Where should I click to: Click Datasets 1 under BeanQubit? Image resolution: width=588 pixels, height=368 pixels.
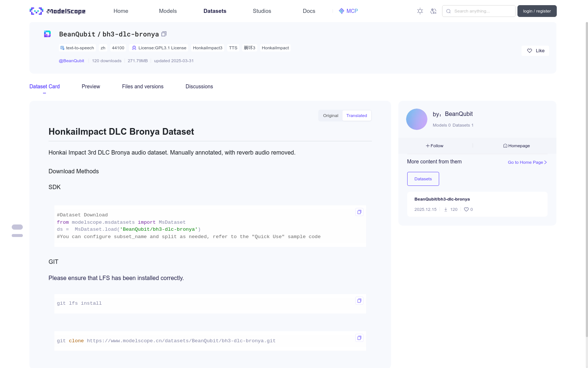[x=463, y=125]
